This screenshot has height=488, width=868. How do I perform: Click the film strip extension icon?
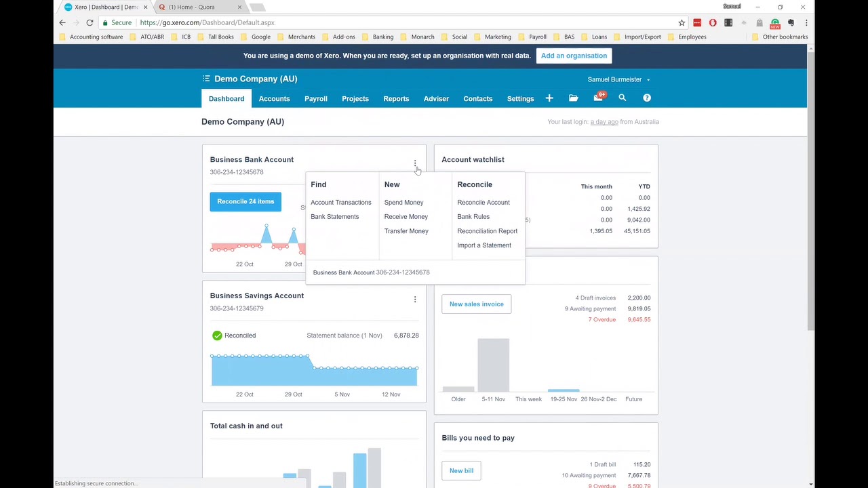(x=728, y=22)
